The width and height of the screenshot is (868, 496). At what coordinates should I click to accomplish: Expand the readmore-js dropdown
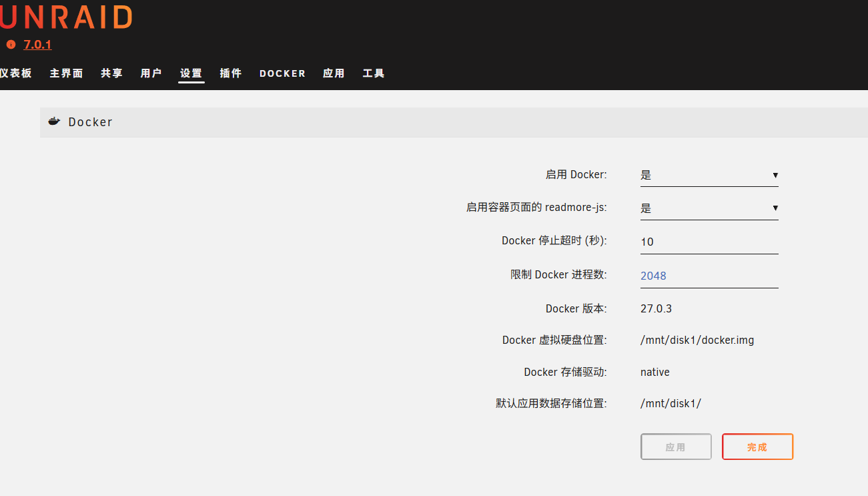pyautogui.click(x=709, y=208)
